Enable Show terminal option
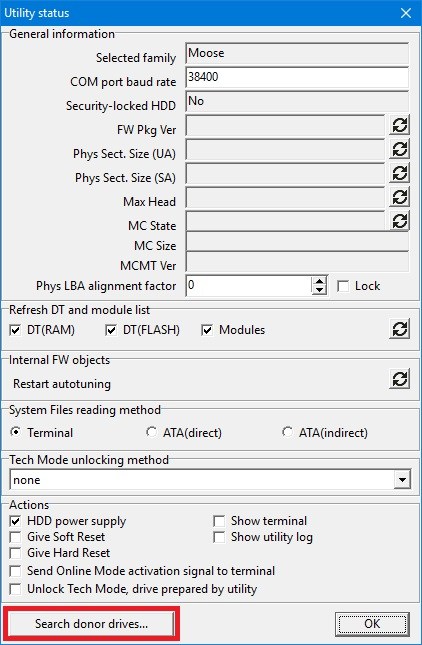The height and width of the screenshot is (645, 422). pos(219,521)
